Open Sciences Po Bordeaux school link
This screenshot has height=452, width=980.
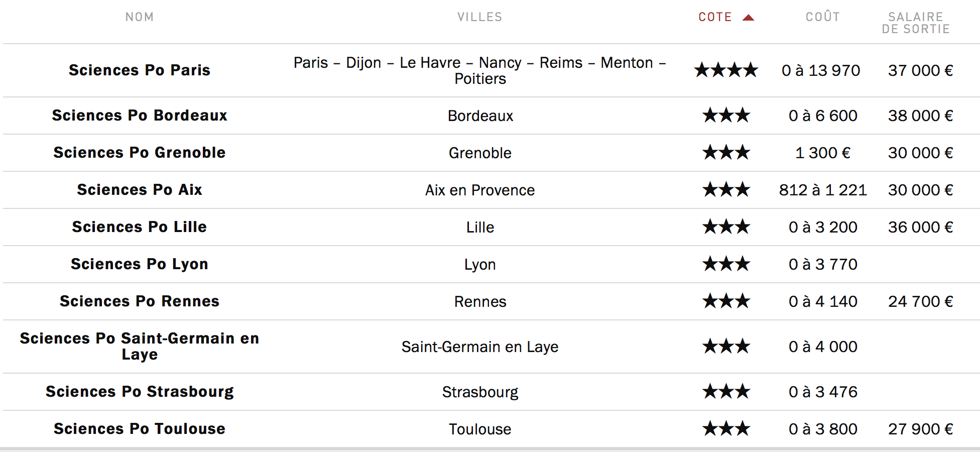pos(140,116)
